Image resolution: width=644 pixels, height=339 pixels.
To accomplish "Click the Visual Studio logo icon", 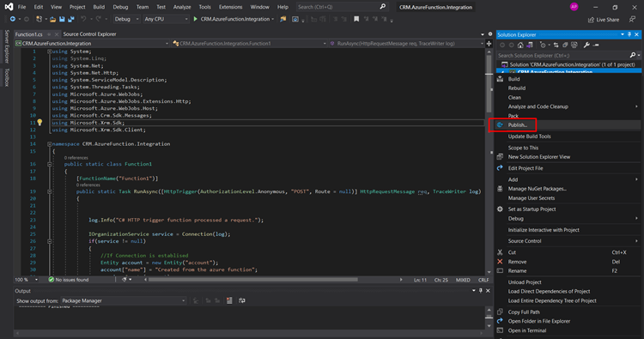I will click(9, 7).
